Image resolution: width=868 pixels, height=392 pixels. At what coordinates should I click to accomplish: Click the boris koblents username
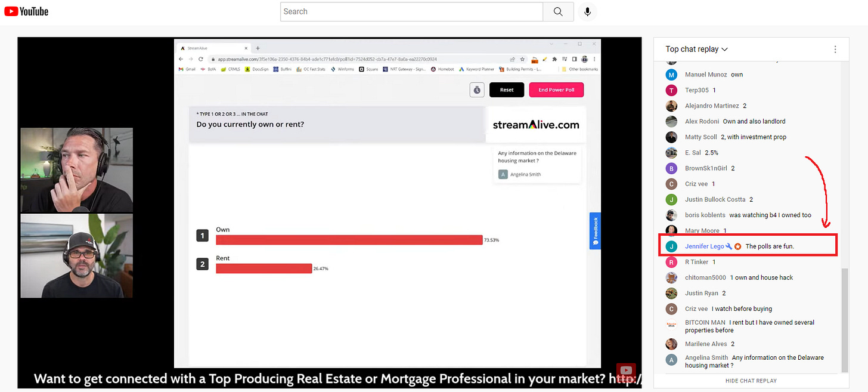coord(705,215)
